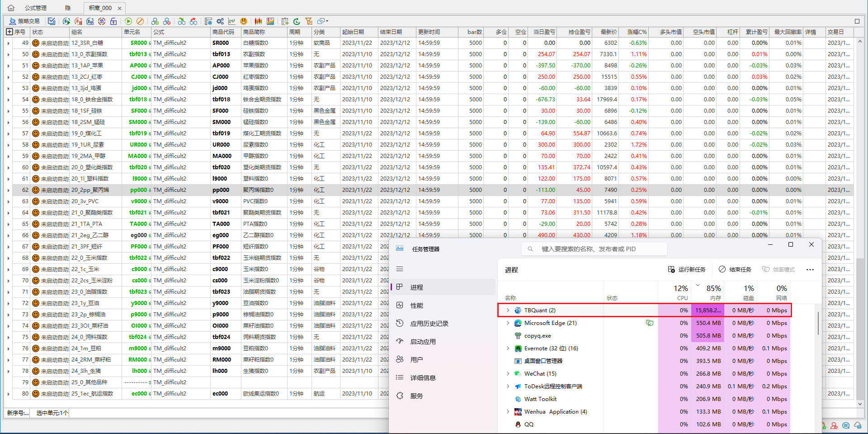Click the purple open padlock icon
The width and height of the screenshot is (868, 434).
(x=113, y=21)
